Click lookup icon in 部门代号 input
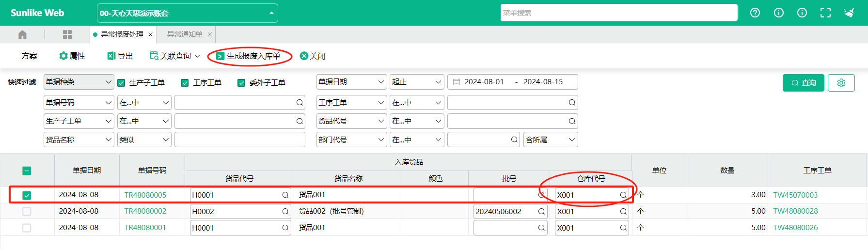The image size is (868, 249). [514, 140]
